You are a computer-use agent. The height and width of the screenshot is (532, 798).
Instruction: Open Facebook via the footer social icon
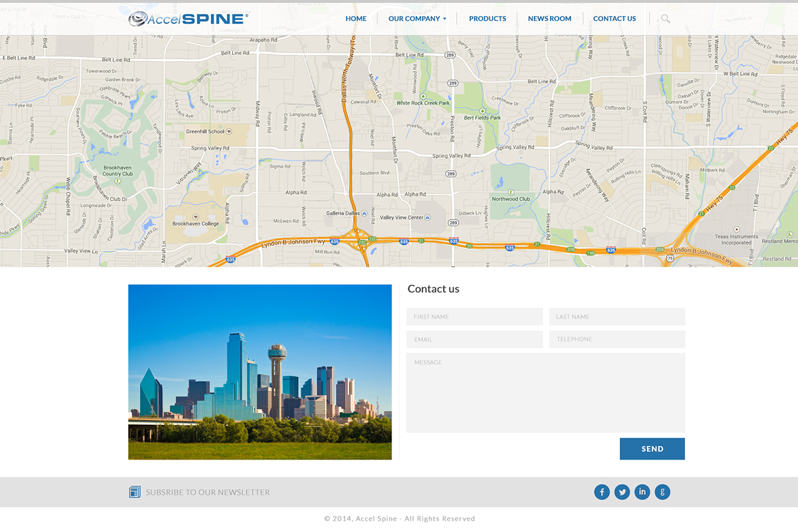click(x=602, y=491)
